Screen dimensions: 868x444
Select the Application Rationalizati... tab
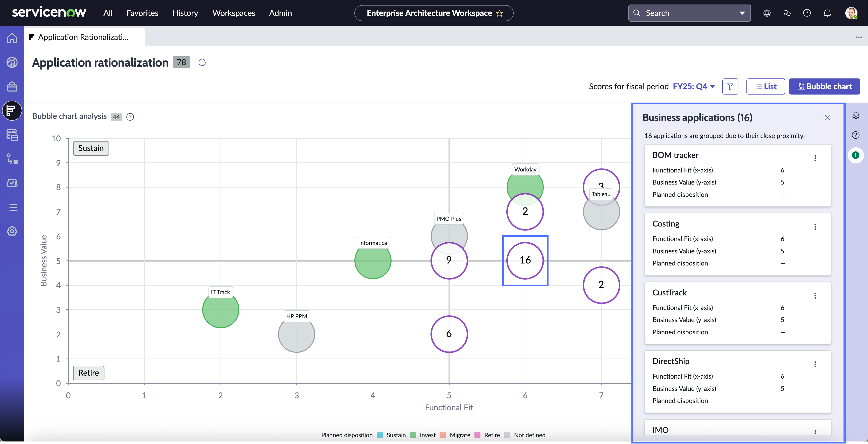84,37
